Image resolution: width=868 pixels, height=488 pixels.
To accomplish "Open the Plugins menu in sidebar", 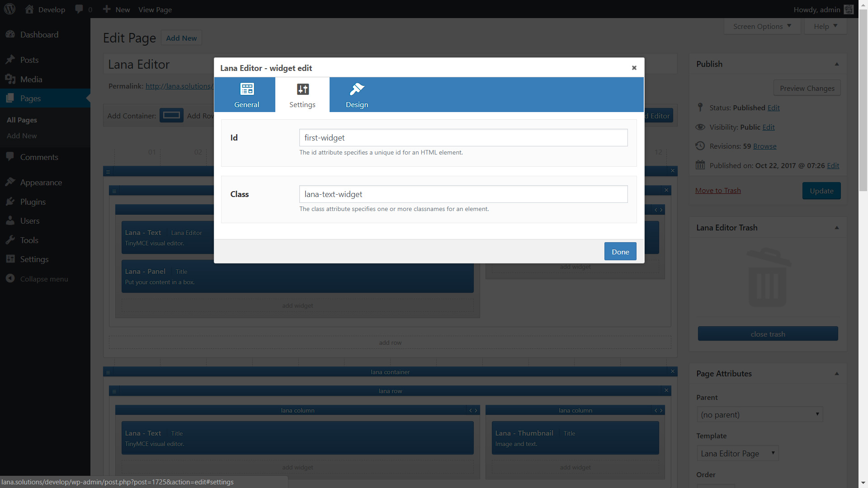I will coord(33,202).
